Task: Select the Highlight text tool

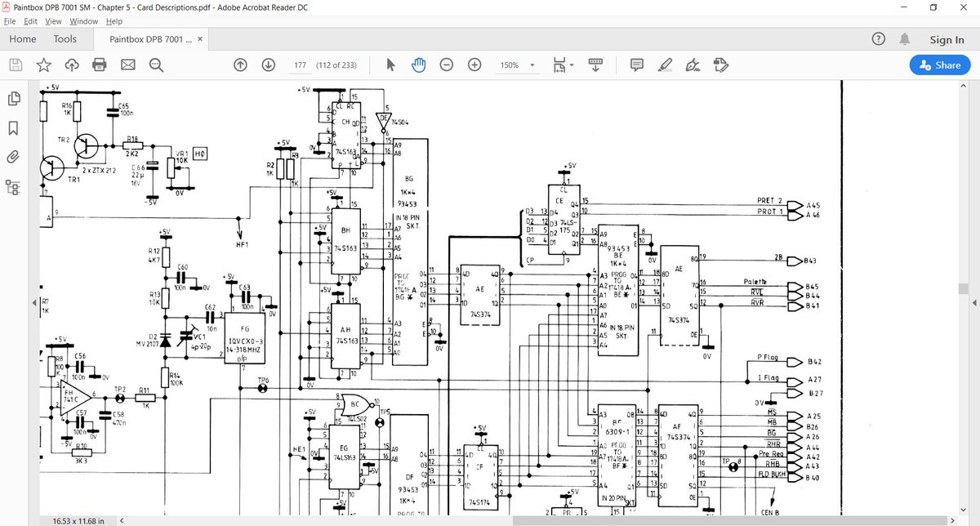Action: [x=665, y=65]
